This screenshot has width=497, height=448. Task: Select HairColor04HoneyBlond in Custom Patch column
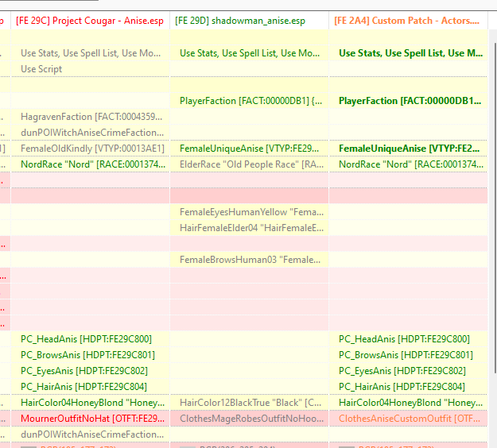(408, 403)
